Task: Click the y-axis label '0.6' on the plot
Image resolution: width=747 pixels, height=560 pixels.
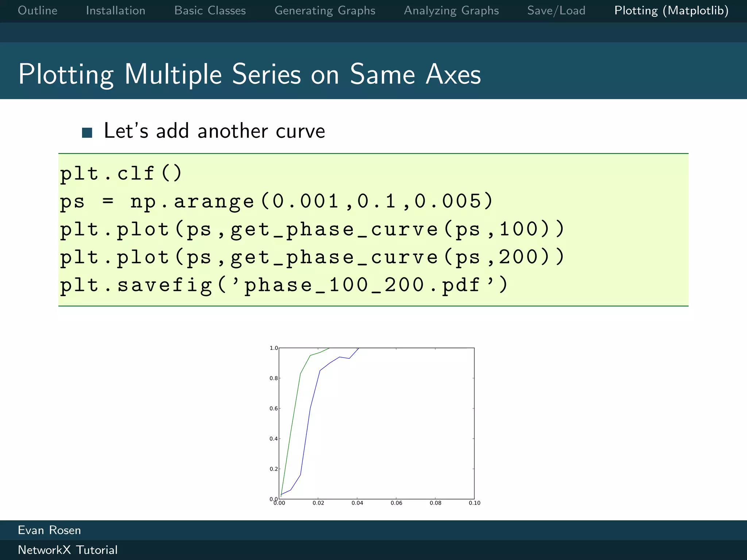Action: (x=274, y=409)
